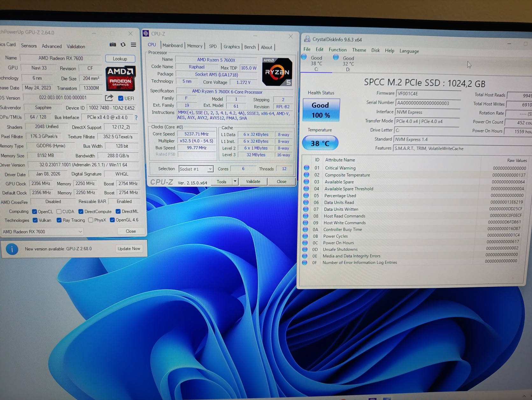The height and width of the screenshot is (400, 532).
Task: Click status dot for Composite Temperature row
Action: pos(307,175)
